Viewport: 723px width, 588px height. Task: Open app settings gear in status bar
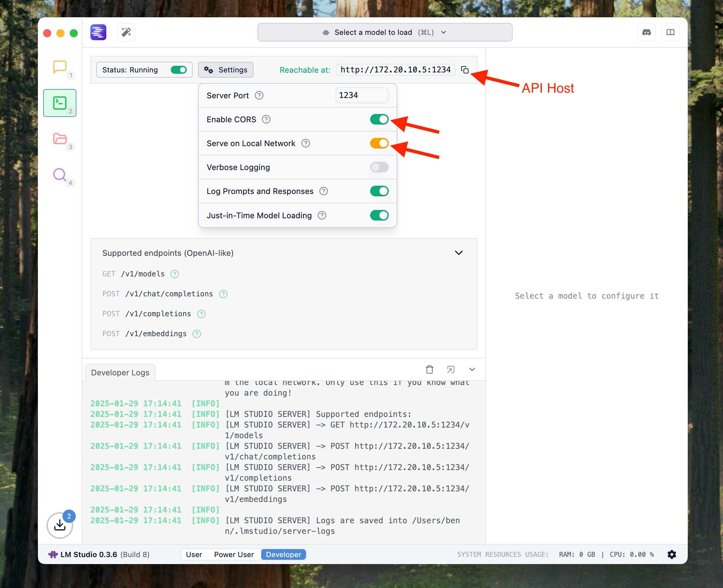(671, 554)
